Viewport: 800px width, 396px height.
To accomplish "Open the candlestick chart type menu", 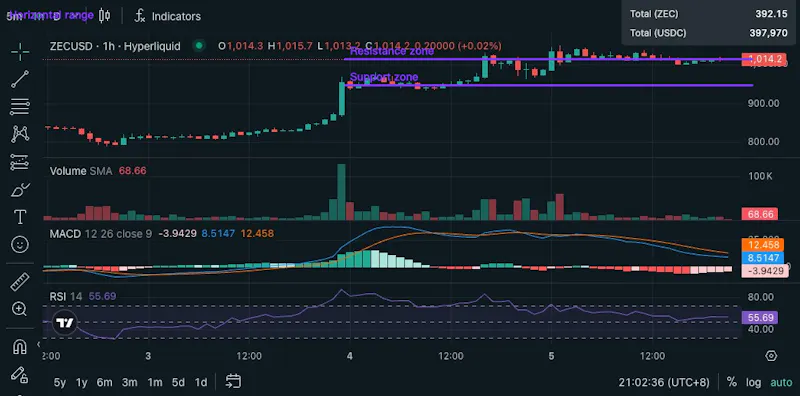I will pyautogui.click(x=104, y=16).
